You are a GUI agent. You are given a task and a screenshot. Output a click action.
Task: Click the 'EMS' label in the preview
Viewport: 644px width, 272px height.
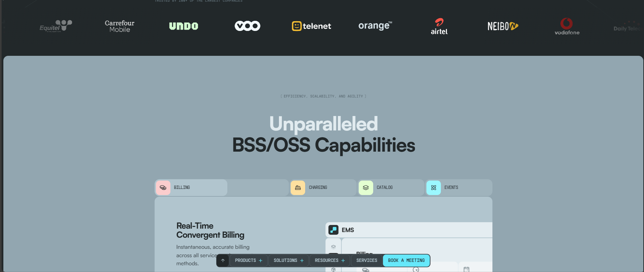click(x=348, y=230)
